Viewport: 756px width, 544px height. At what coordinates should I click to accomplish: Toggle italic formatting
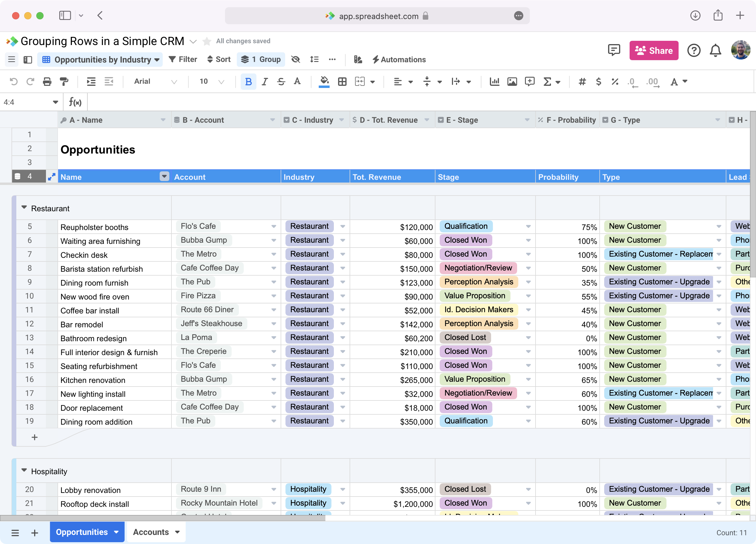click(x=265, y=82)
